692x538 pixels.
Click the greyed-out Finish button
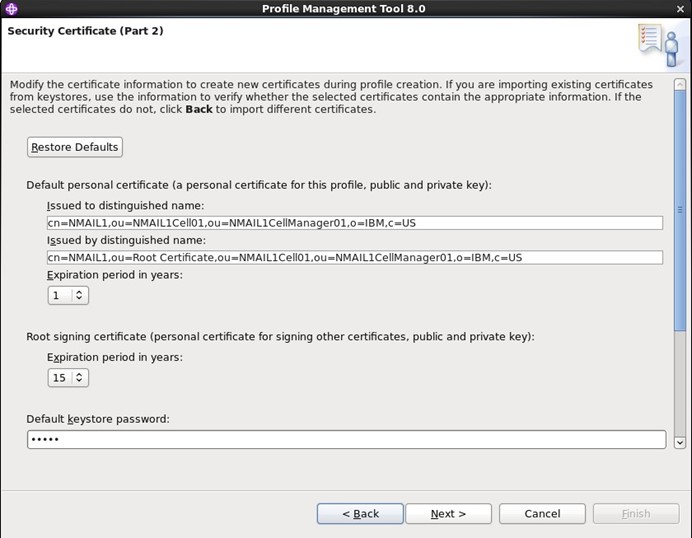click(x=635, y=513)
